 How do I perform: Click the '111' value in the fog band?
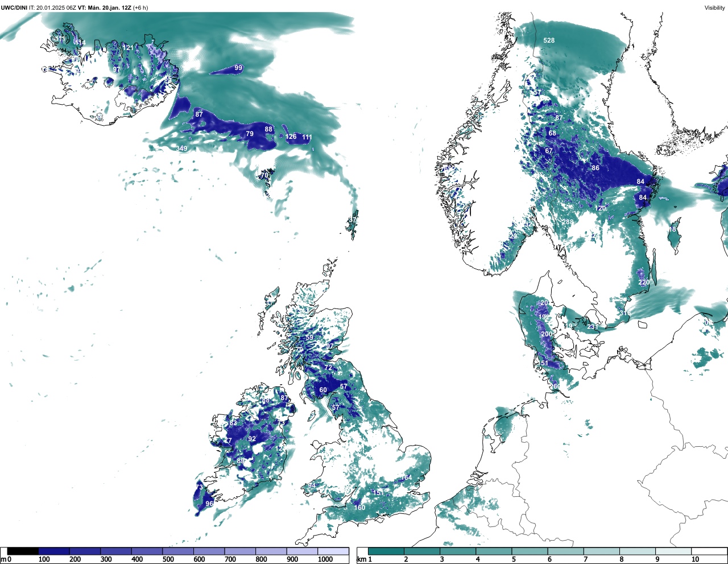click(307, 137)
